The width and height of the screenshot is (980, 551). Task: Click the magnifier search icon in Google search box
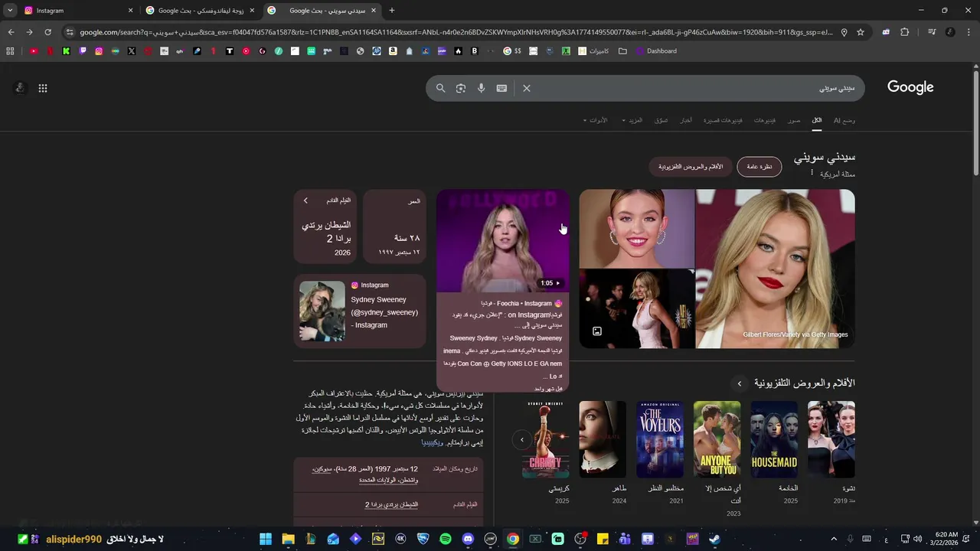[440, 88]
